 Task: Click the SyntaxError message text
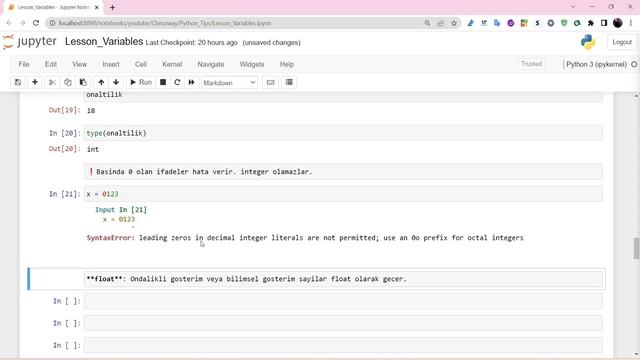tap(305, 238)
